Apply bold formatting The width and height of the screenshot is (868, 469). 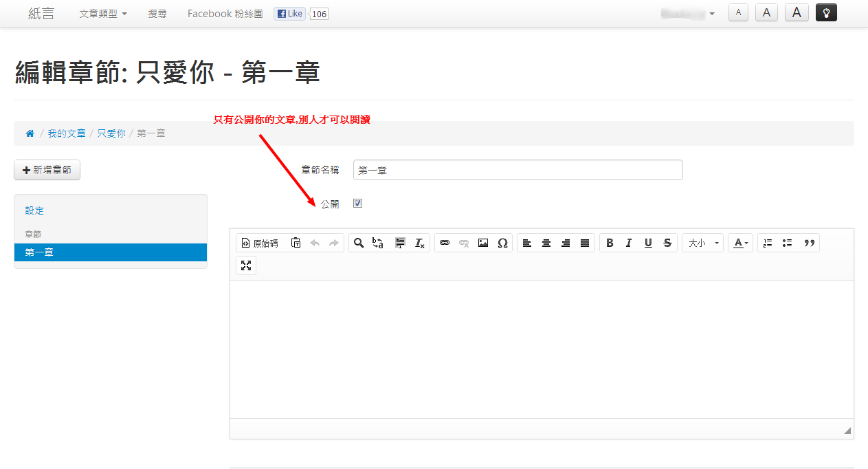610,243
